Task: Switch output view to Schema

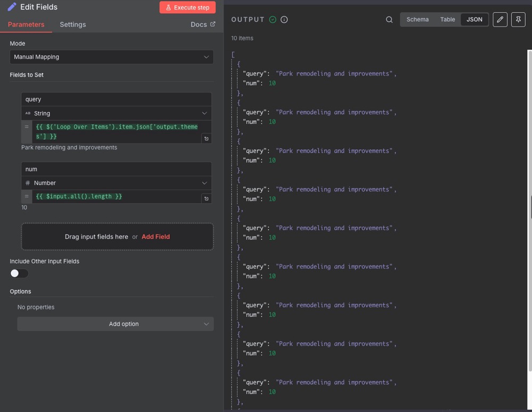Action: coord(417,20)
